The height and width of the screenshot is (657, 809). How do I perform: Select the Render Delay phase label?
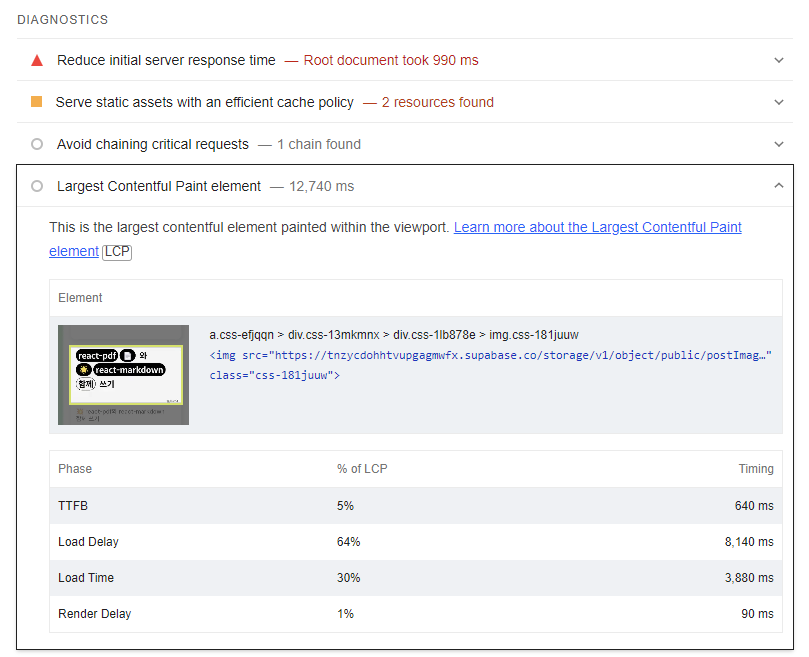pos(94,614)
